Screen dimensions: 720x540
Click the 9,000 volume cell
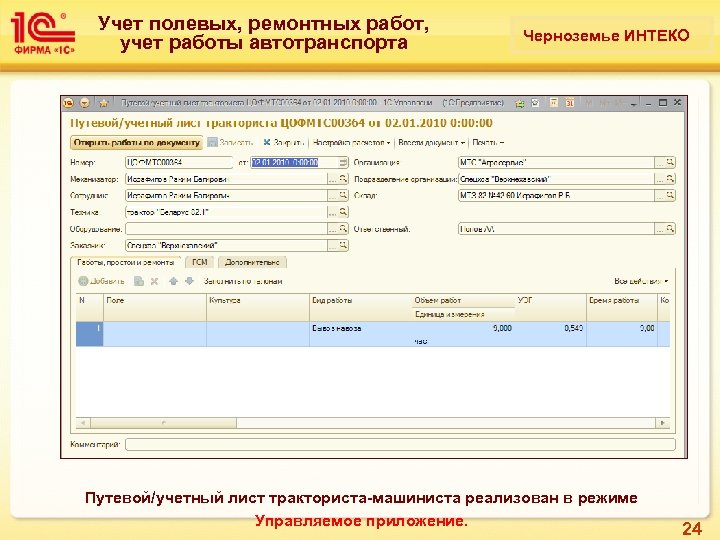tap(463, 329)
